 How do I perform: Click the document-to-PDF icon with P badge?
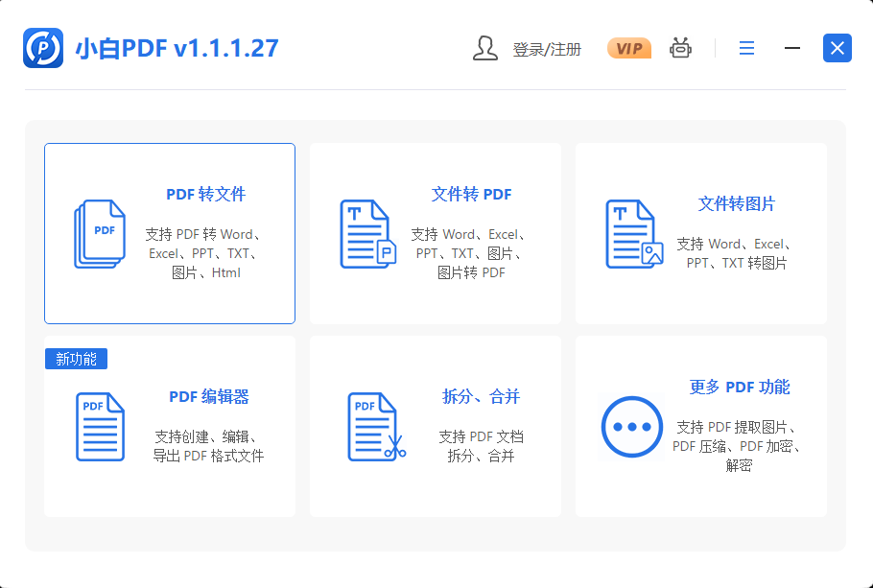click(368, 234)
